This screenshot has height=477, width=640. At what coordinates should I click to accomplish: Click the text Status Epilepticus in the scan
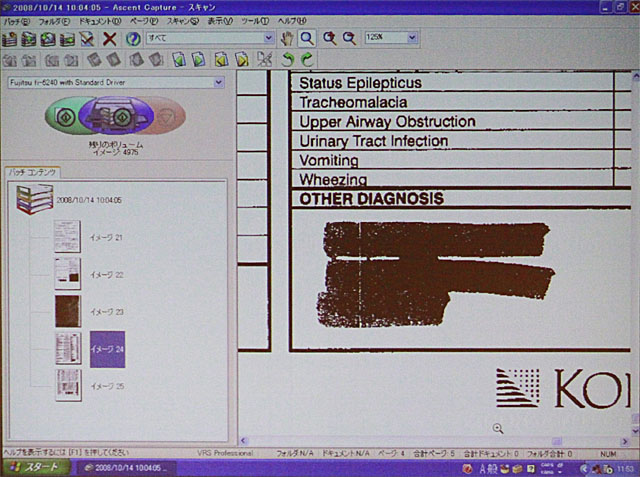click(360, 83)
